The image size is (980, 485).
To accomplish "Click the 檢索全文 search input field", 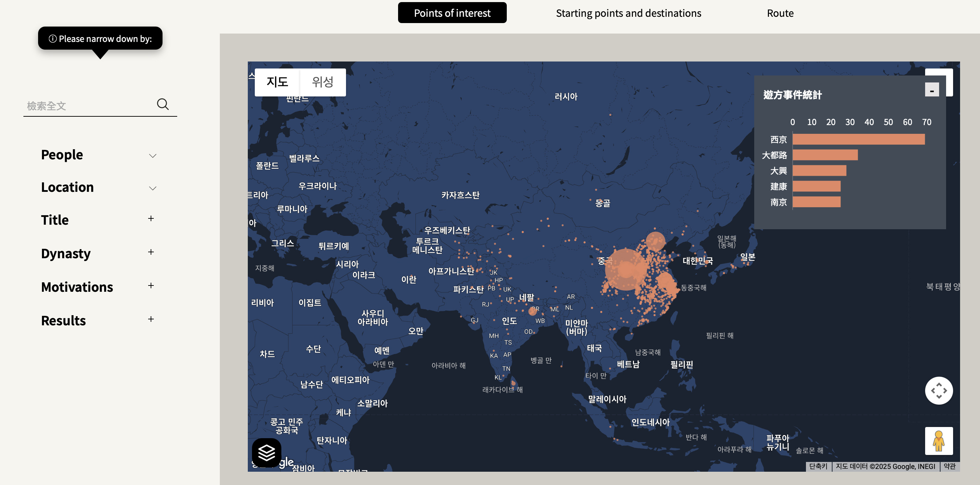I will (x=87, y=106).
